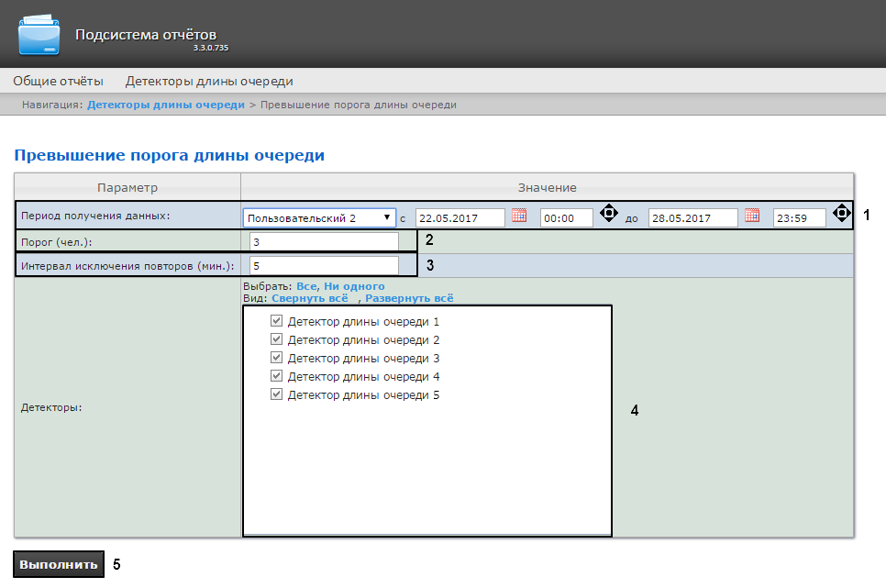Open the period dropdown Пользовательский 2
The height and width of the screenshot is (588, 886).
click(319, 218)
